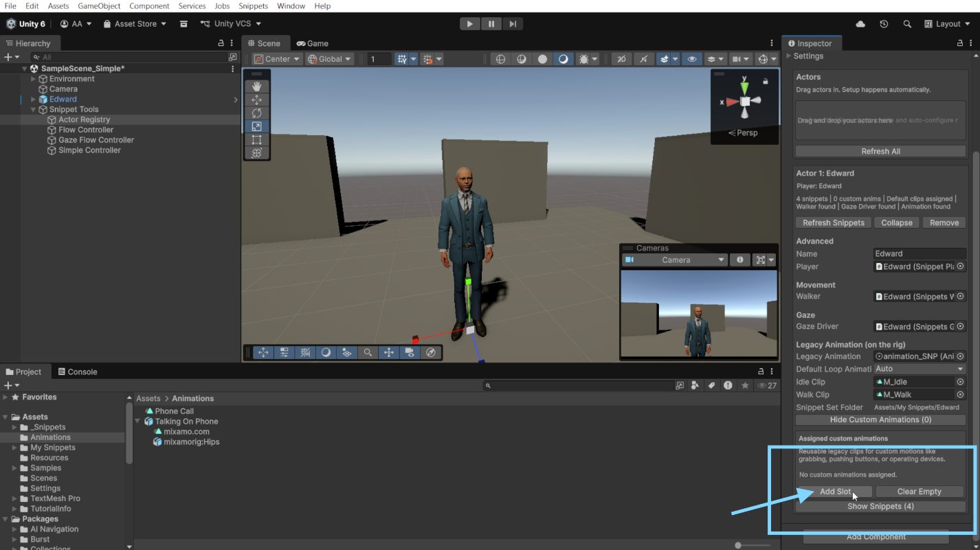Screen dimensions: 980x550
Task: Click the Inspector lock icon
Action: (961, 43)
